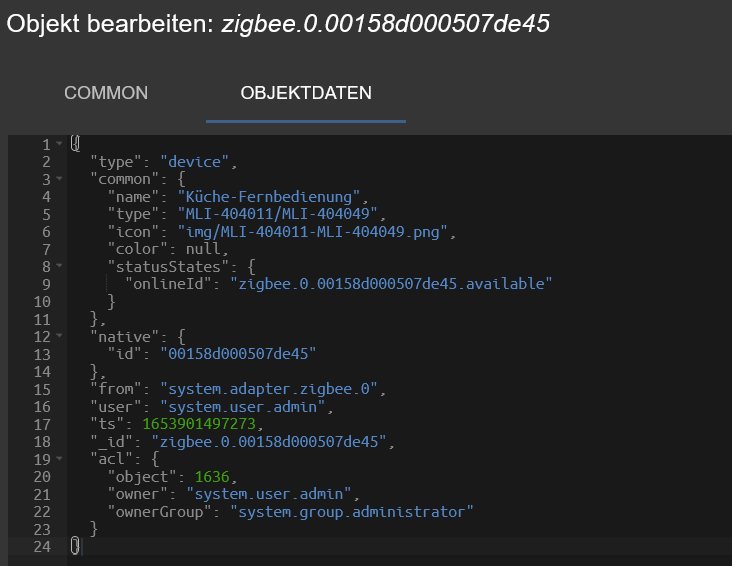The image size is (732, 566).
Task: Collapse the root object fold arrow on line 1
Action: [x=59, y=143]
